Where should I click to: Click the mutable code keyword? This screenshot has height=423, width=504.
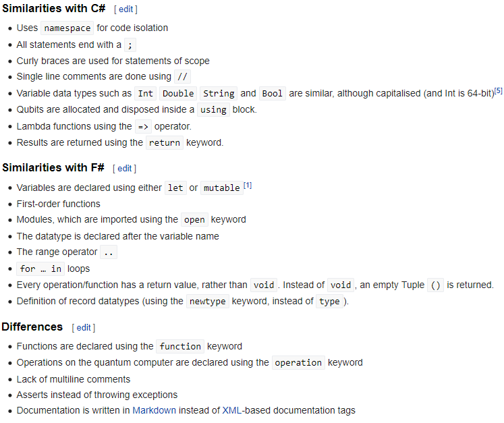tap(221, 188)
